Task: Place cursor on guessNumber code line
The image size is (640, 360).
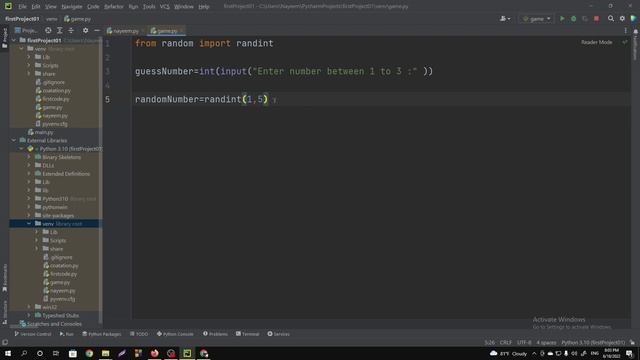Action: pos(284,71)
